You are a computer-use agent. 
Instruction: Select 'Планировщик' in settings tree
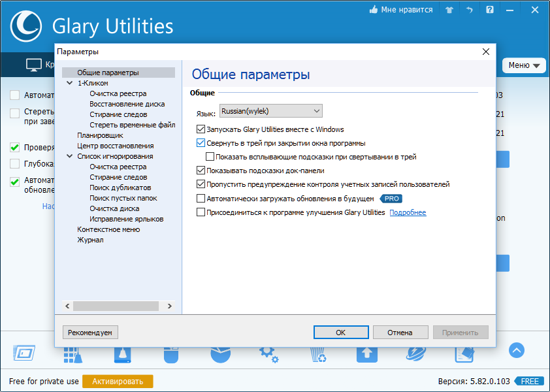pos(99,135)
